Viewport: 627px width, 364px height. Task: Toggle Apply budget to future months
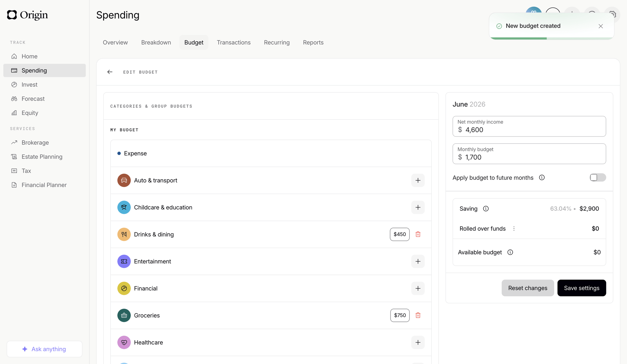[x=598, y=178]
